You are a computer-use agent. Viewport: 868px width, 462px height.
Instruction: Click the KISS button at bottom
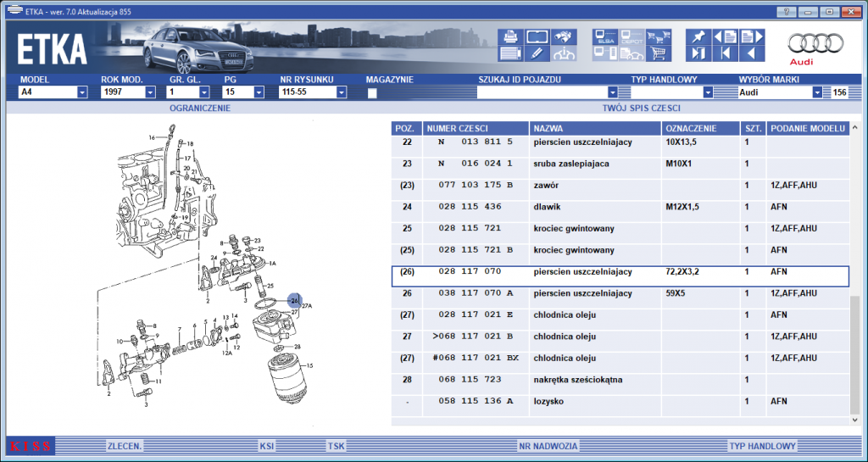pyautogui.click(x=31, y=446)
